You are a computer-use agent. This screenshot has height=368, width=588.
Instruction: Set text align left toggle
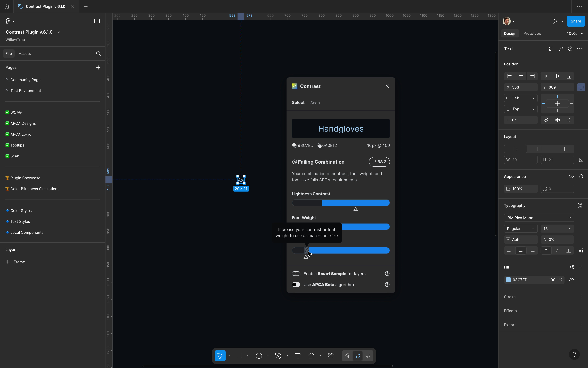pyautogui.click(x=509, y=250)
